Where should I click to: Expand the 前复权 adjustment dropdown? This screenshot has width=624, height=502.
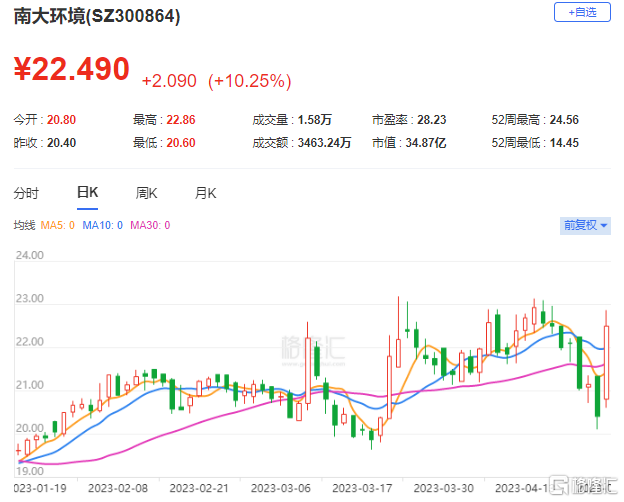tap(585, 226)
